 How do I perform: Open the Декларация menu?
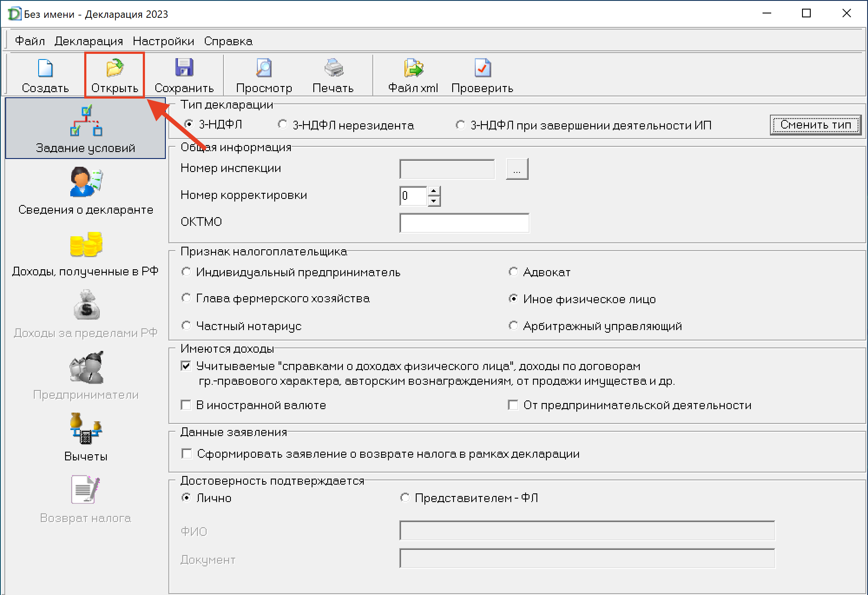[x=89, y=41]
